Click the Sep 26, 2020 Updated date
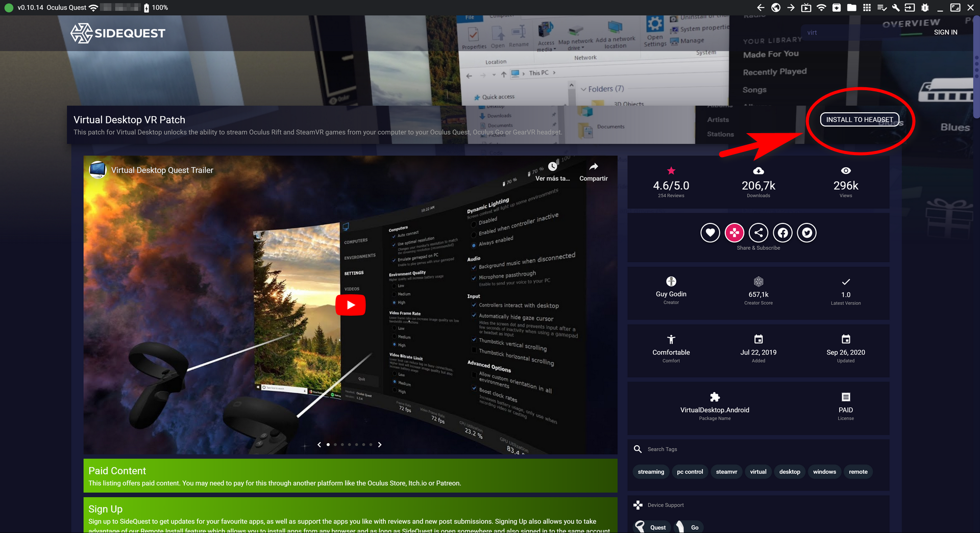This screenshot has width=980, height=533. coord(846,352)
